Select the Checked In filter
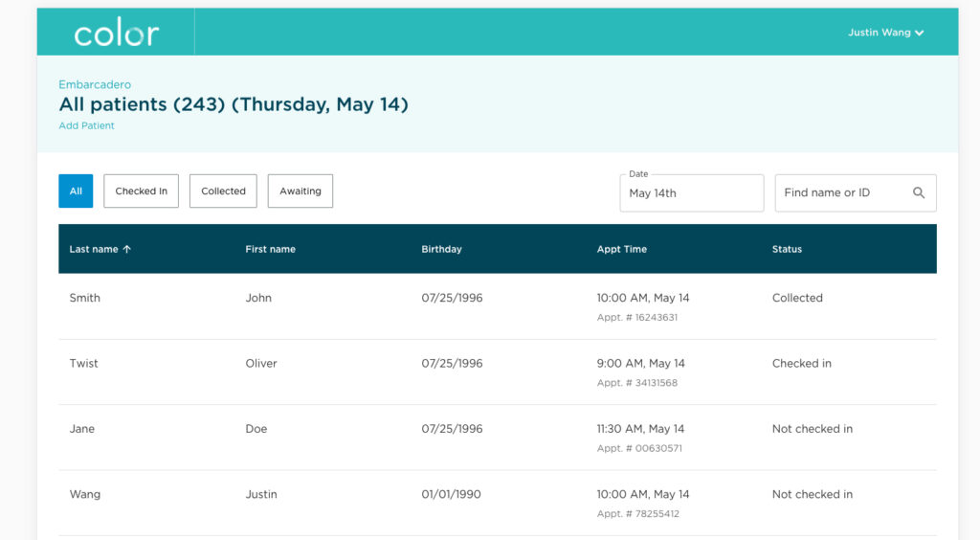The width and height of the screenshot is (980, 540). 142,191
